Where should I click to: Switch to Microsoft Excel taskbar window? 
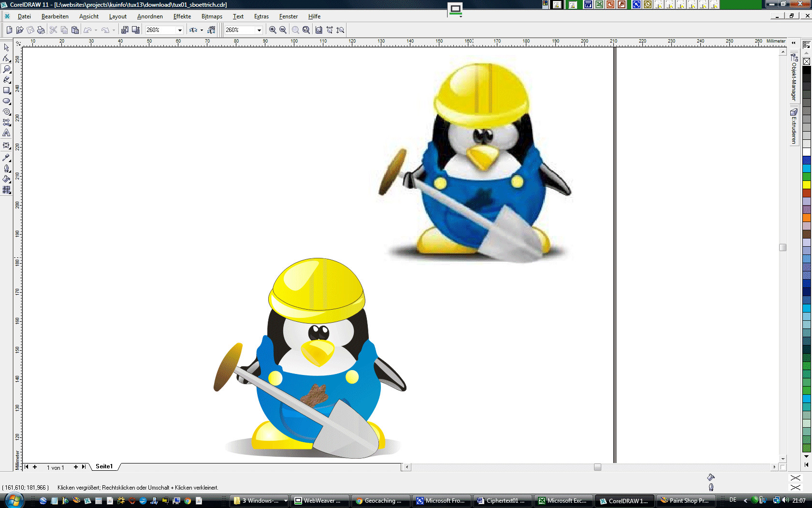click(x=564, y=501)
